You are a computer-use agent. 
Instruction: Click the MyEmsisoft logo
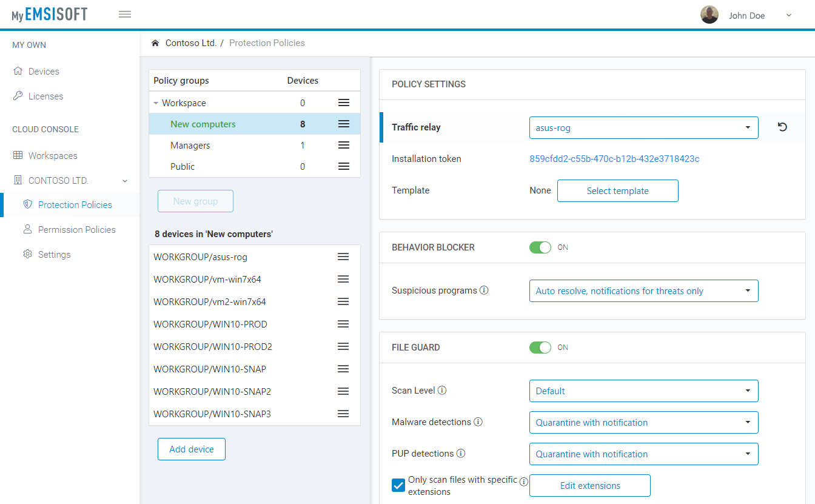50,15
